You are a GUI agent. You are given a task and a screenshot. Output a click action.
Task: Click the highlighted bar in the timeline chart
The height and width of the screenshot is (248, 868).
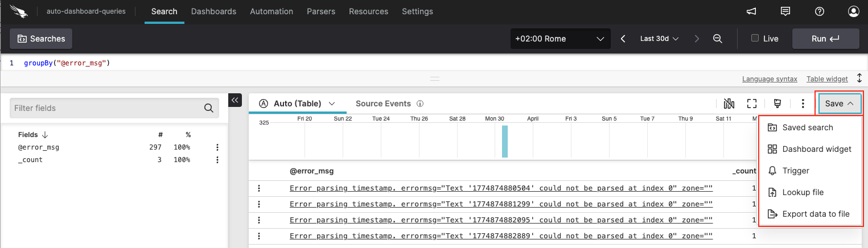pyautogui.click(x=504, y=142)
